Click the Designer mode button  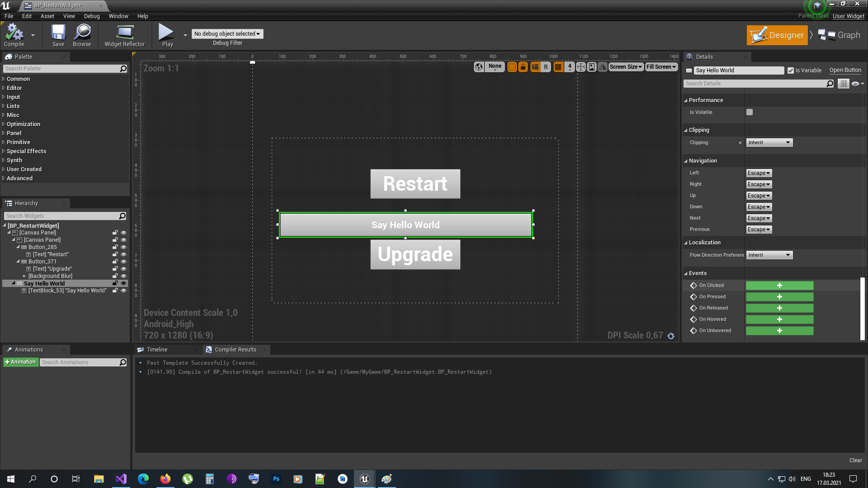tap(777, 35)
